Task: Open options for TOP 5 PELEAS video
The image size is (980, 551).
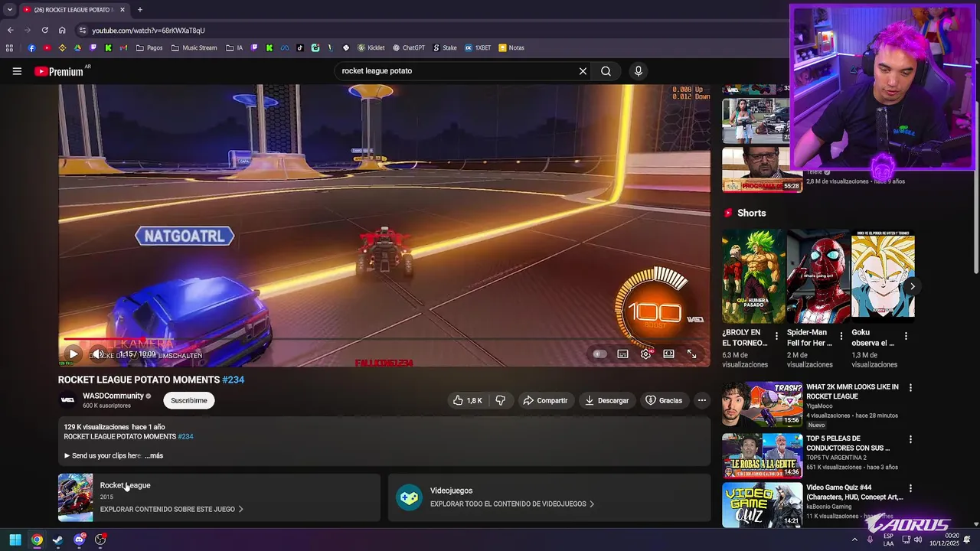Action: pos(910,439)
